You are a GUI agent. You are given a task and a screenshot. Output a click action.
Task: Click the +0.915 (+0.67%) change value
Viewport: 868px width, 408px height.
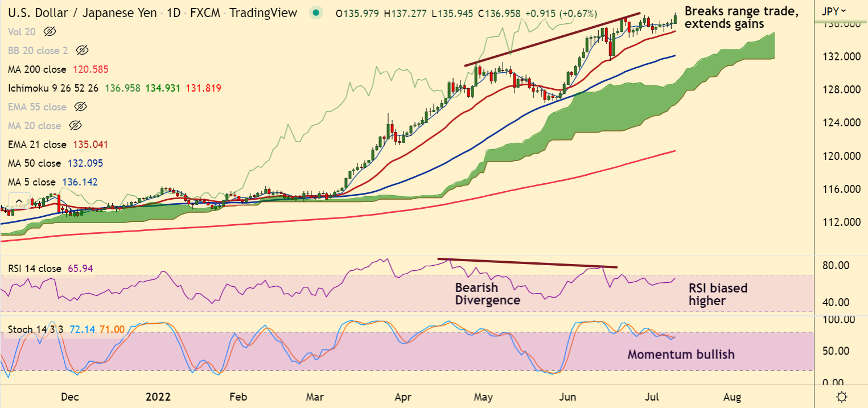561,13
